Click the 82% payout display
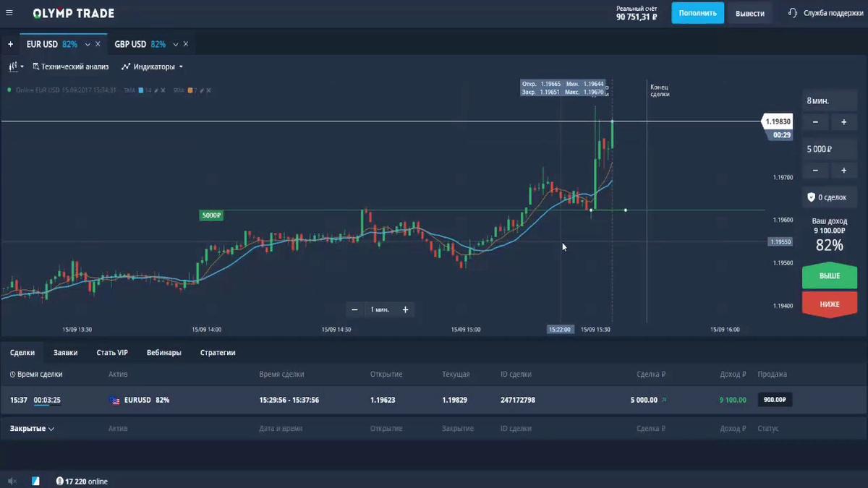 pyautogui.click(x=830, y=246)
